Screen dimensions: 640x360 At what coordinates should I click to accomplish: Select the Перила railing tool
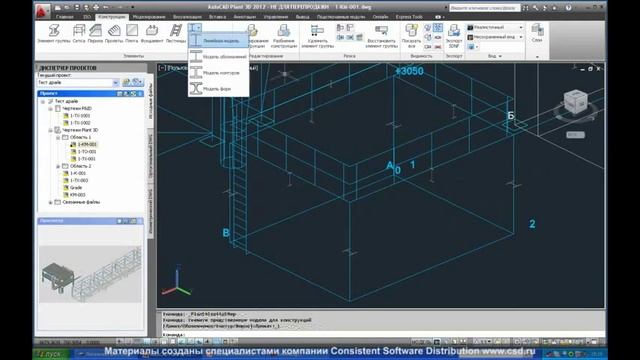[95, 33]
